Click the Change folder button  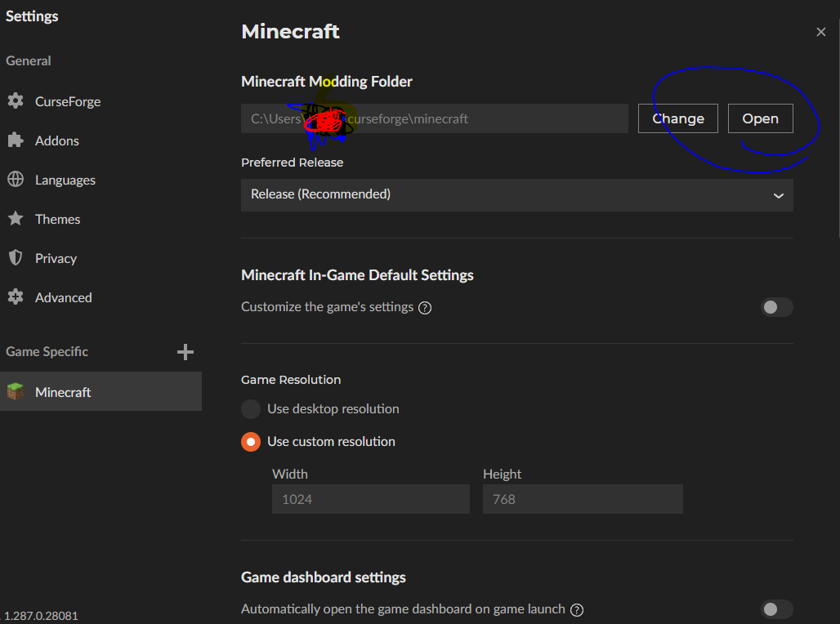tap(677, 118)
